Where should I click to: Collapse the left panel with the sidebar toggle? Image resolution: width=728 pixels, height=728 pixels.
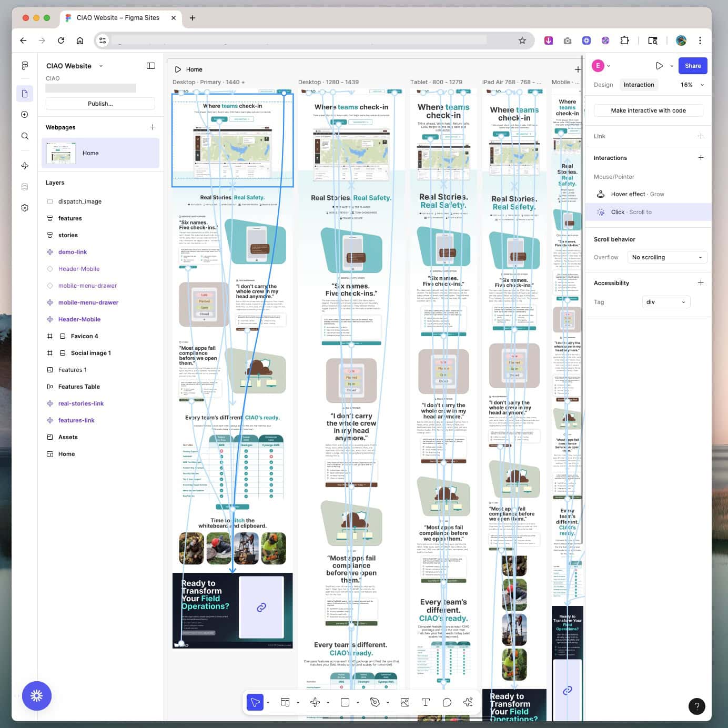click(151, 65)
